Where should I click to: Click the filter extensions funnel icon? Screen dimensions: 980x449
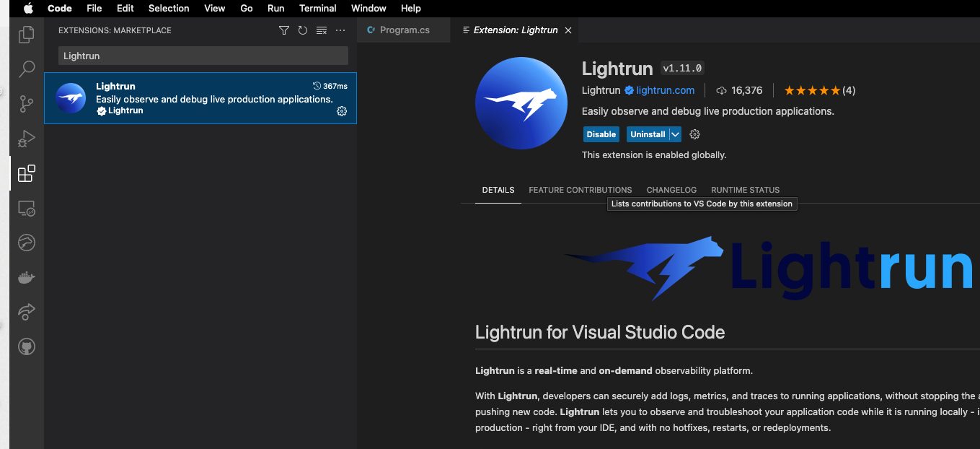[x=284, y=30]
